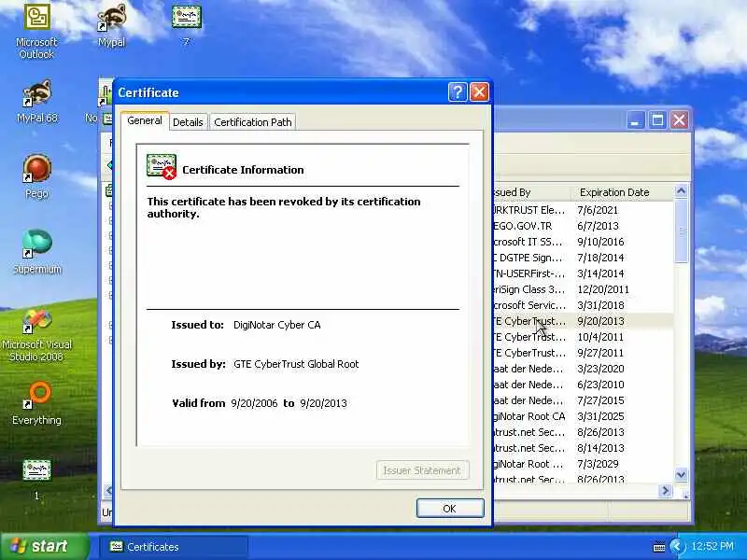Image resolution: width=747 pixels, height=560 pixels.
Task: Select the row expiring 7/27/2015
Action: click(583, 400)
